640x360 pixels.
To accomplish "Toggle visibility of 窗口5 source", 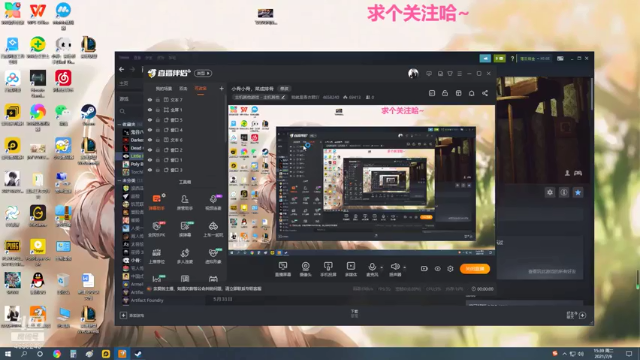I will tap(150, 120).
